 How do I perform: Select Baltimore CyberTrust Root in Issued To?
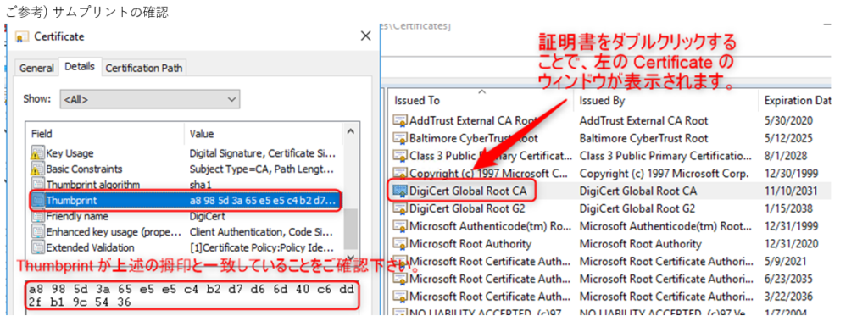tap(473, 138)
